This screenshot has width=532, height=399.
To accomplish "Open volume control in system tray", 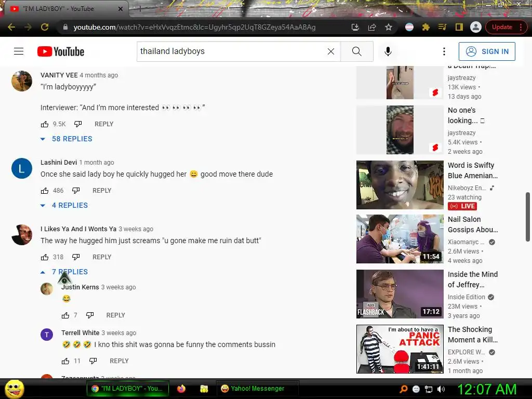I will 441,389.
